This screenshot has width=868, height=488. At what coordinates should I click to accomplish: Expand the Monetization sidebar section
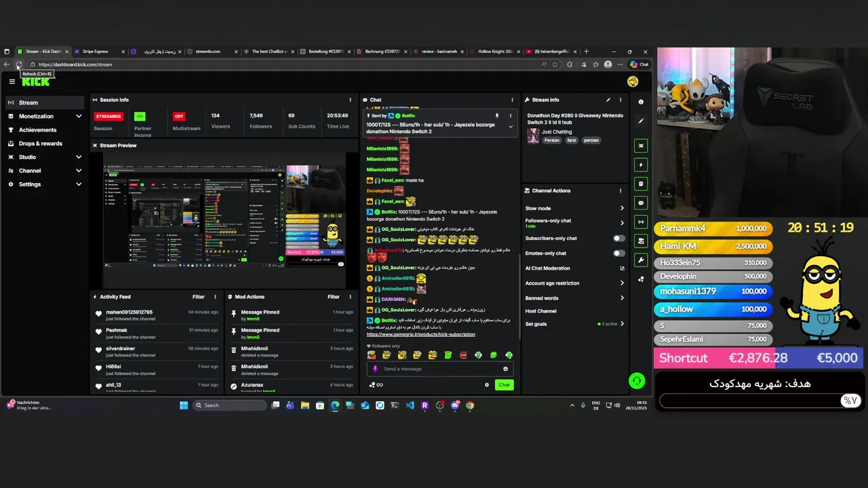[x=79, y=117]
